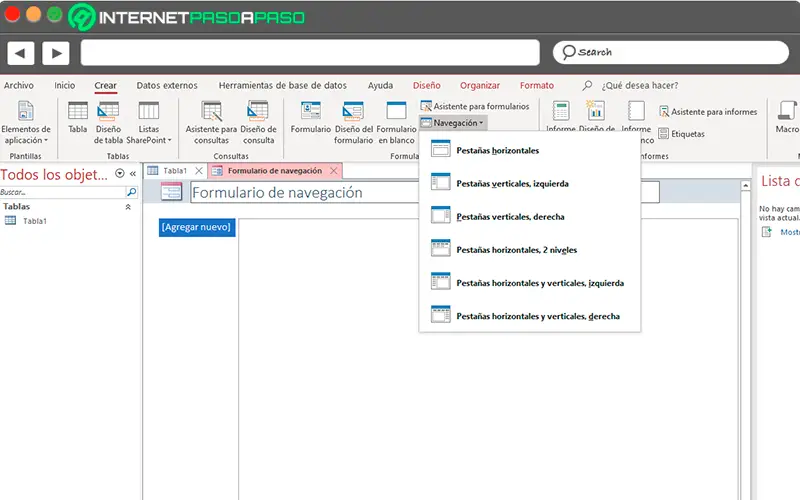Close the Tabla1 tab

[x=199, y=170]
